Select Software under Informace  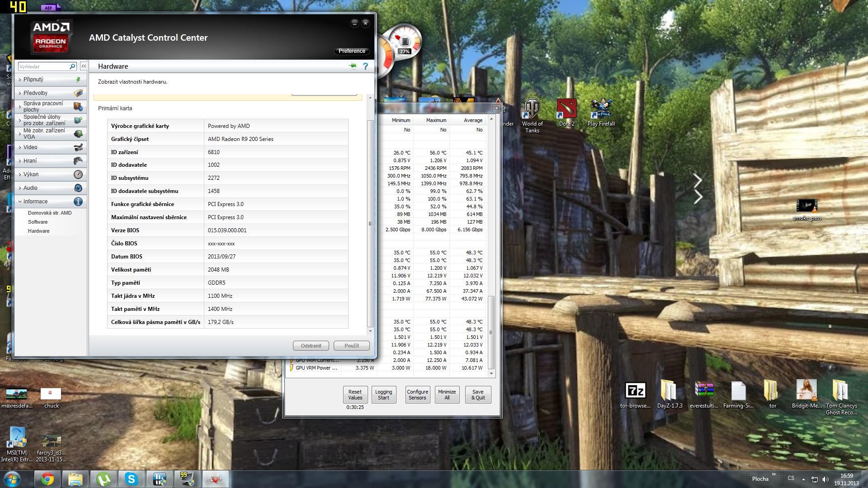point(38,222)
